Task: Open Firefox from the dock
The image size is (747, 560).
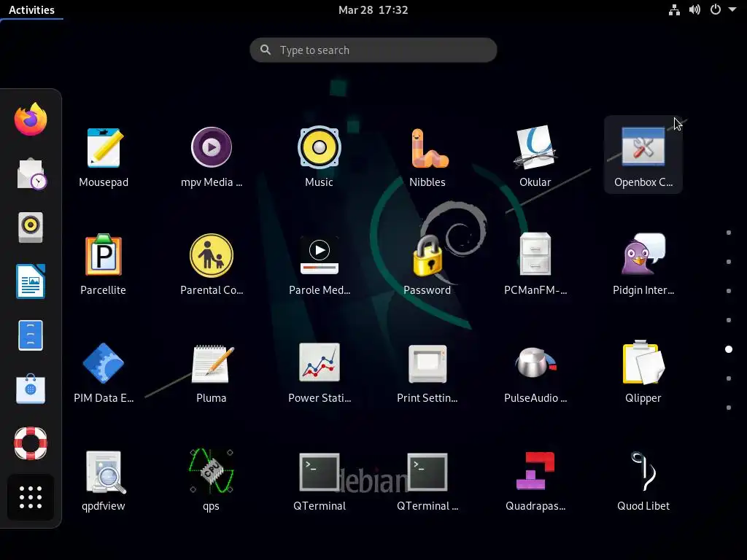Action: coord(31,119)
